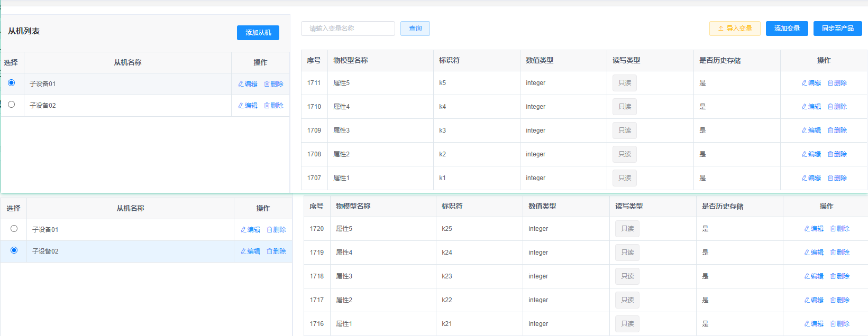
Task: Click the edit icon for row 1716
Action: point(814,324)
